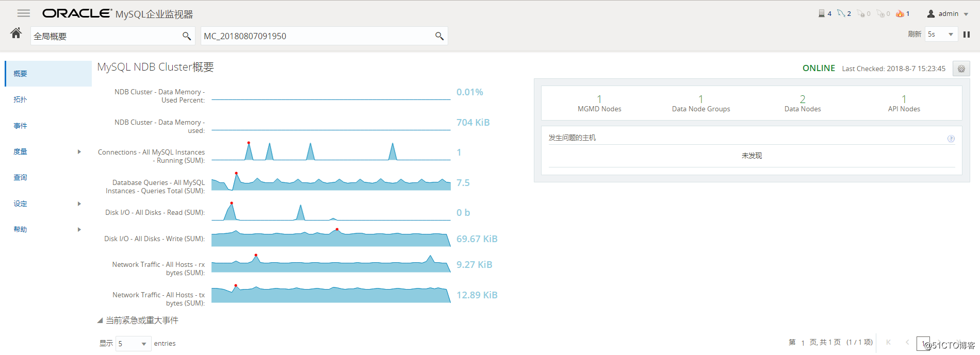980x355 pixels.
Task: Click the search icon in 全局概要 field
Action: click(187, 36)
